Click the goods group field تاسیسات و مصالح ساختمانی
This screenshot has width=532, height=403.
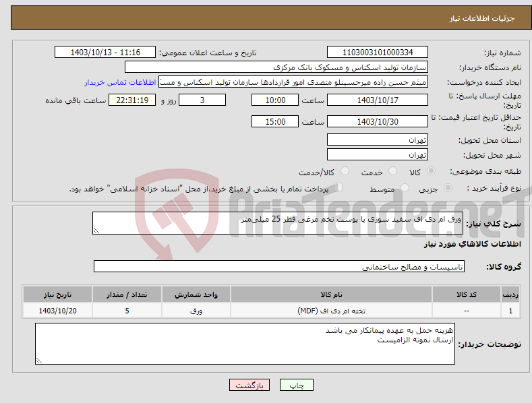point(279,267)
